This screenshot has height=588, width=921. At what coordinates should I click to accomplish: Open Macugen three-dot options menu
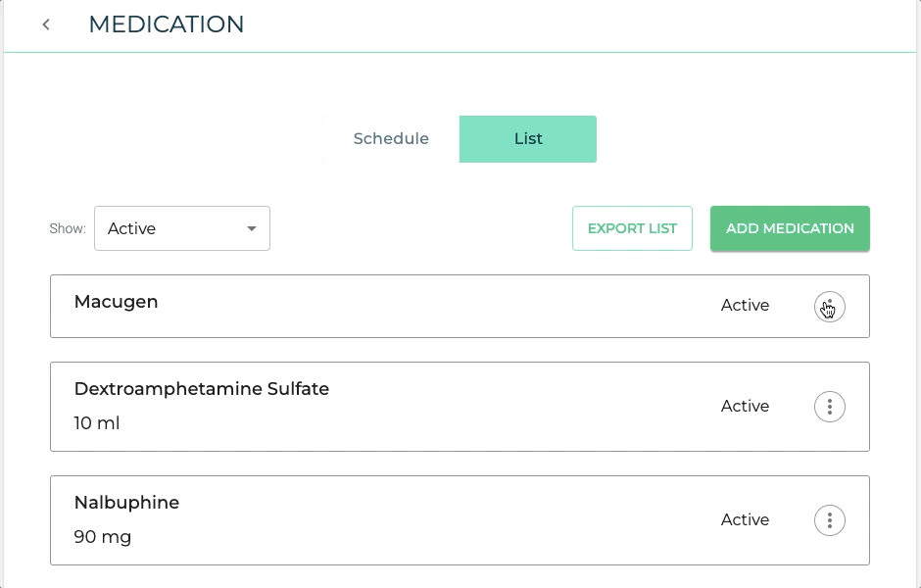point(829,307)
